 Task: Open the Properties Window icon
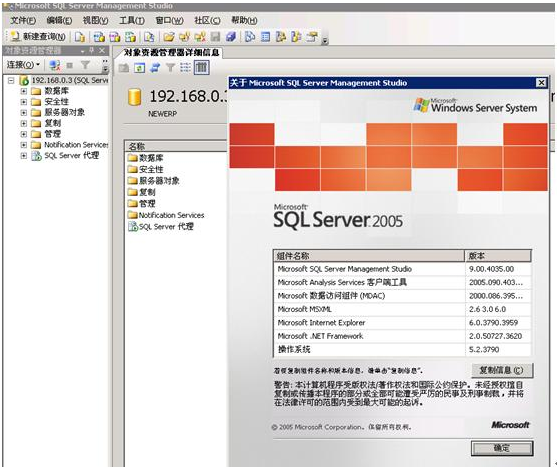(312, 36)
